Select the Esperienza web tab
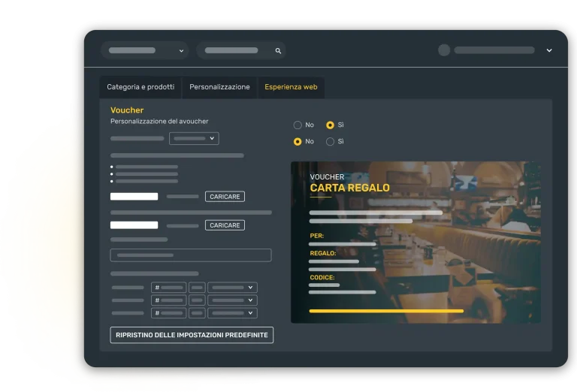Image resolution: width=577 pixels, height=392 pixels. tap(291, 87)
